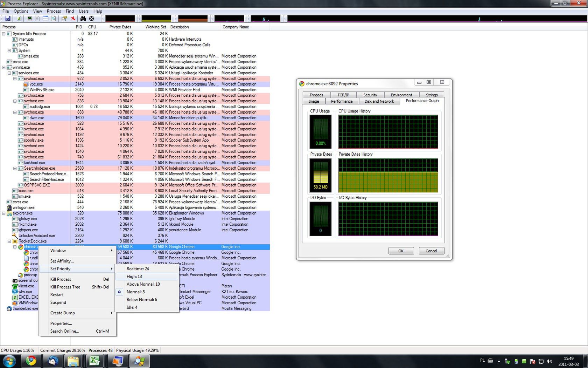Screen dimensions: 588x368
Task: Click the Windows Explorer folder taskbar icon
Action: [x=73, y=361]
